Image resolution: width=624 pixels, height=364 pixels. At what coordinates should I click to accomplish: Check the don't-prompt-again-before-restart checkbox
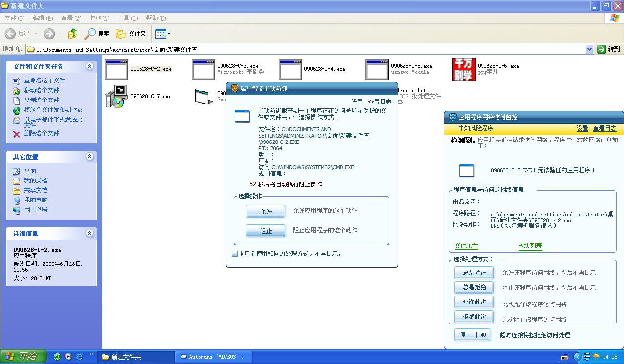click(x=235, y=254)
